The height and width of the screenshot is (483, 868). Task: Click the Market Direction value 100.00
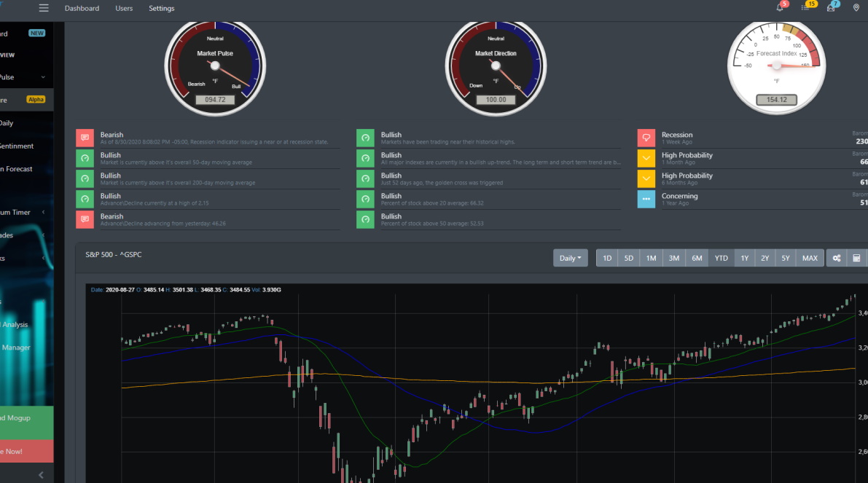[496, 100]
